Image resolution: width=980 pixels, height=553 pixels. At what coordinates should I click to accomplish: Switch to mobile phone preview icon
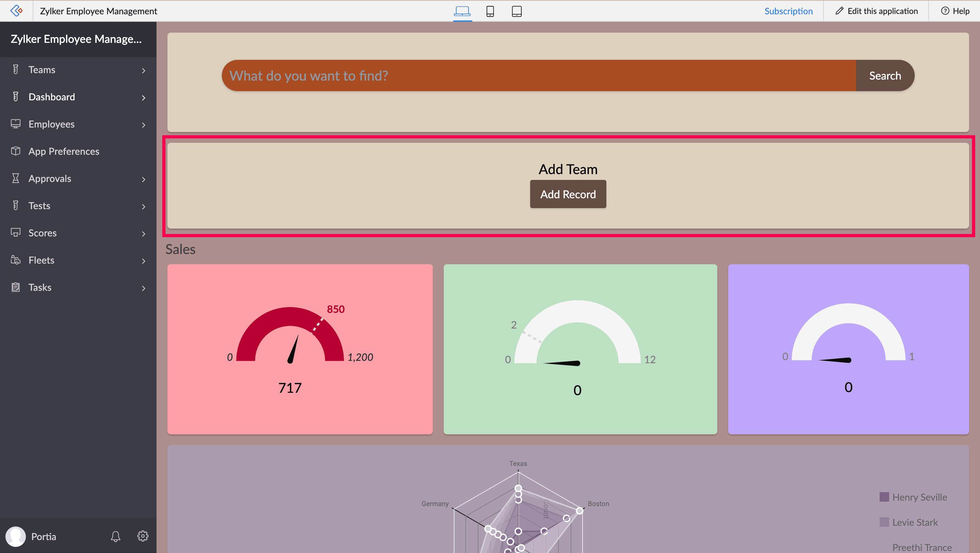point(490,11)
